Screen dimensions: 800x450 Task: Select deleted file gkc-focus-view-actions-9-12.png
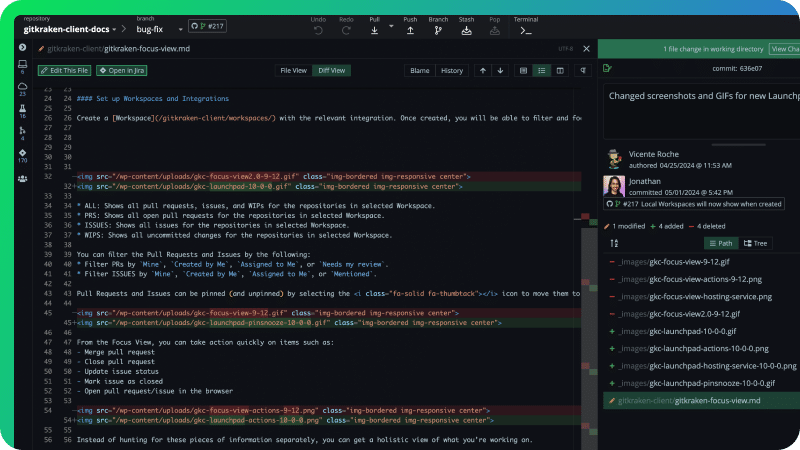[702, 279]
